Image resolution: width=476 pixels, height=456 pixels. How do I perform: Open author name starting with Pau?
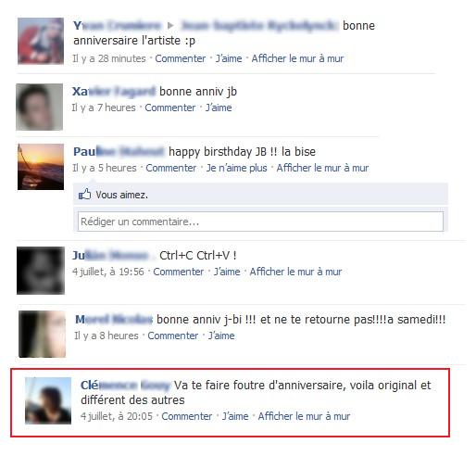(x=119, y=152)
